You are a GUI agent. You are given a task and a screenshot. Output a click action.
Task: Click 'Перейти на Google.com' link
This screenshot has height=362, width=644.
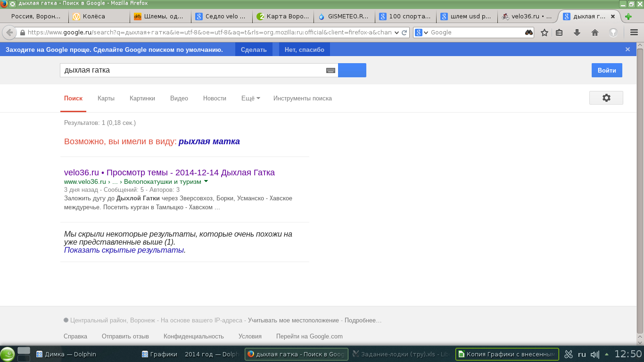309,337
